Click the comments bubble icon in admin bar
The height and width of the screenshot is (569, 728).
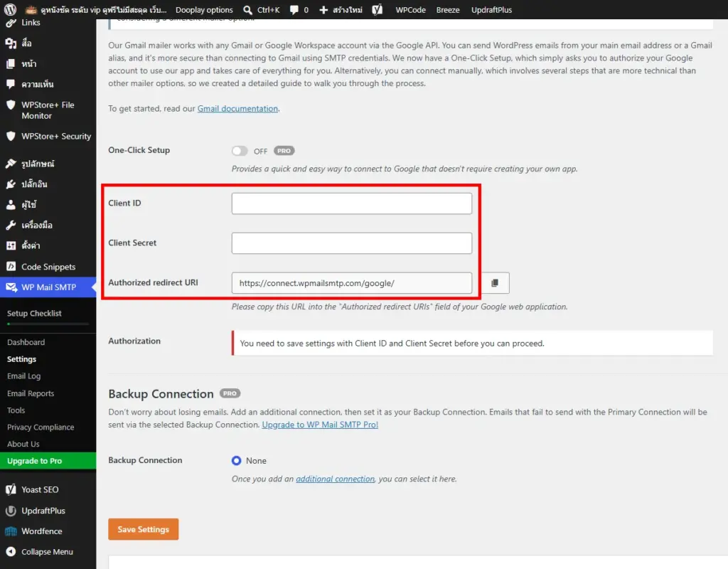tap(294, 10)
